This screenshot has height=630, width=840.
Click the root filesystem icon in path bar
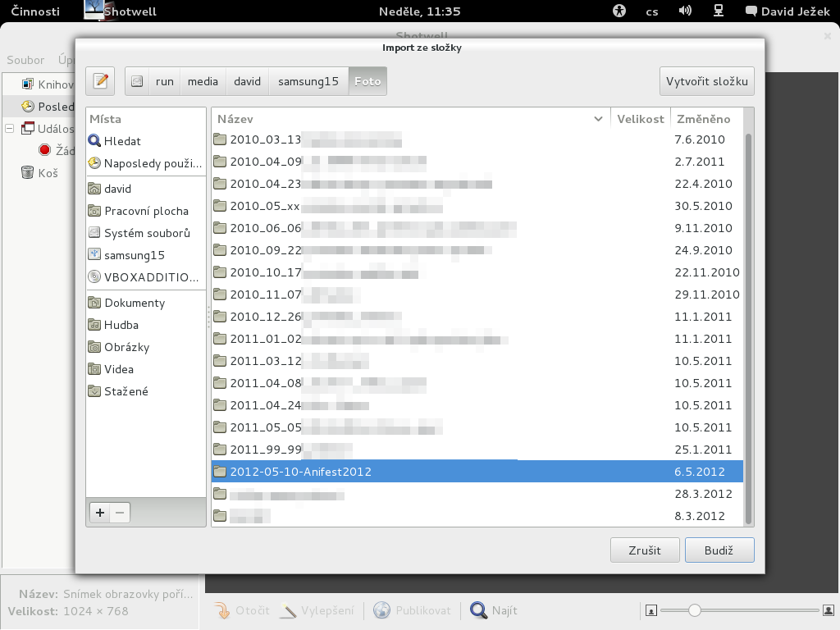(137, 81)
